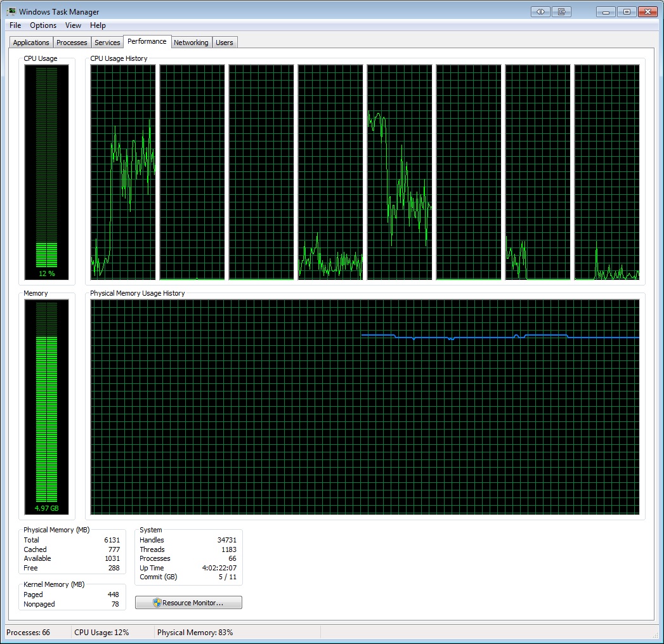Click the System Processes value 66

(x=233, y=558)
